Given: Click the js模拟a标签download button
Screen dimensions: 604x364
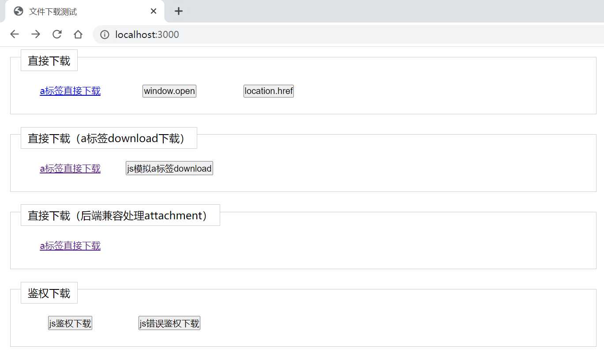Looking at the screenshot, I should [x=169, y=168].
